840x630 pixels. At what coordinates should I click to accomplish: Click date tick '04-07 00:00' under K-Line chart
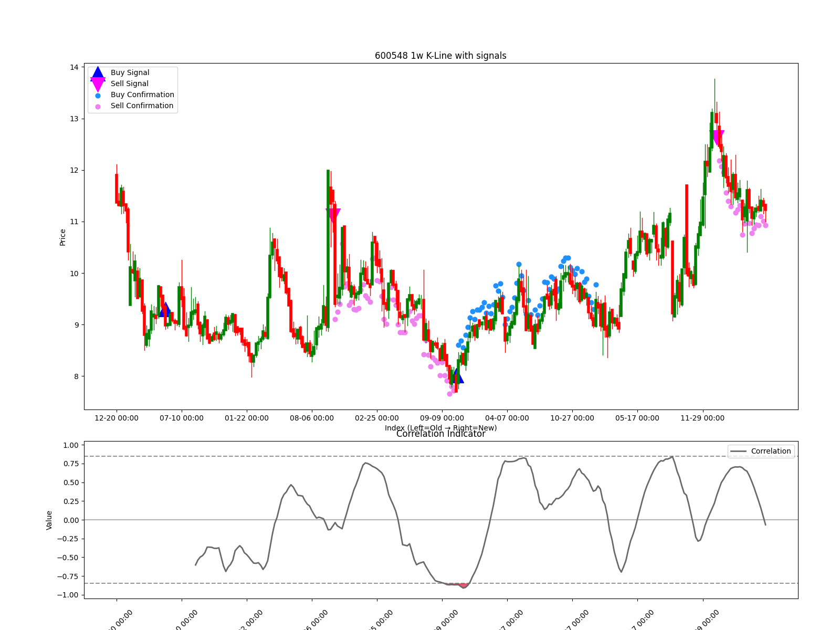tap(507, 418)
